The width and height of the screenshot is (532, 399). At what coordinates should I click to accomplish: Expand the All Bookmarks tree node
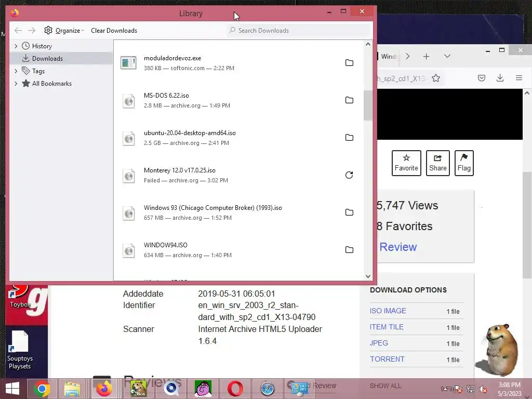tap(16, 84)
